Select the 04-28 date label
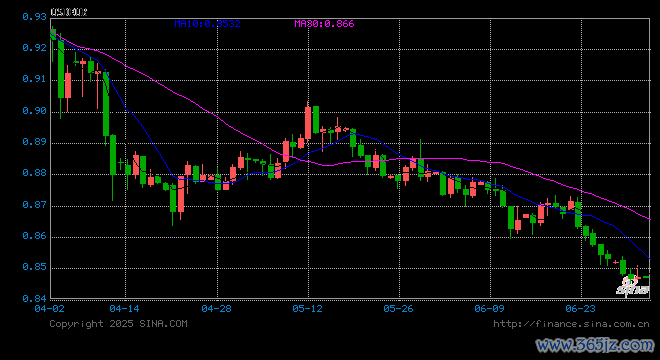Image resolution: width=660 pixels, height=360 pixels. pos(216,309)
